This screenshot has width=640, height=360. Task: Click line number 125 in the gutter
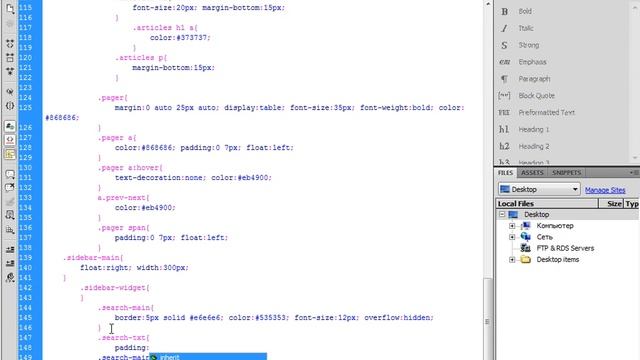[25, 107]
